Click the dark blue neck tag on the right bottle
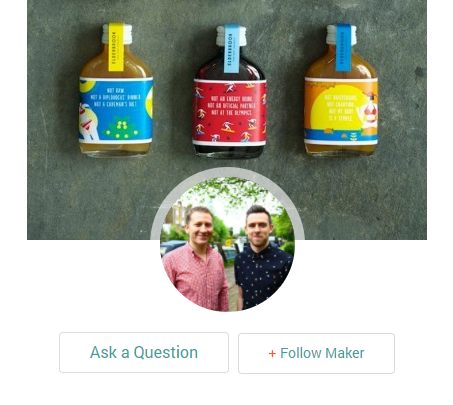 pos(343,48)
